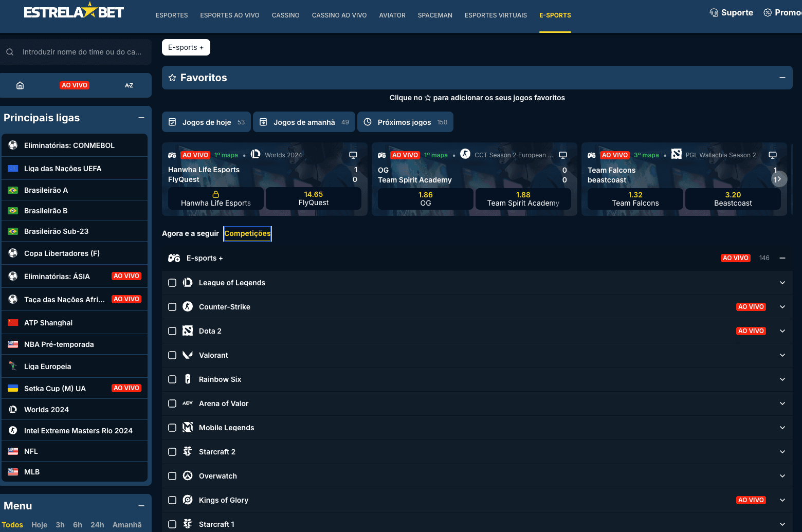
Task: Open the A-Z sorting icon
Action: (129, 85)
